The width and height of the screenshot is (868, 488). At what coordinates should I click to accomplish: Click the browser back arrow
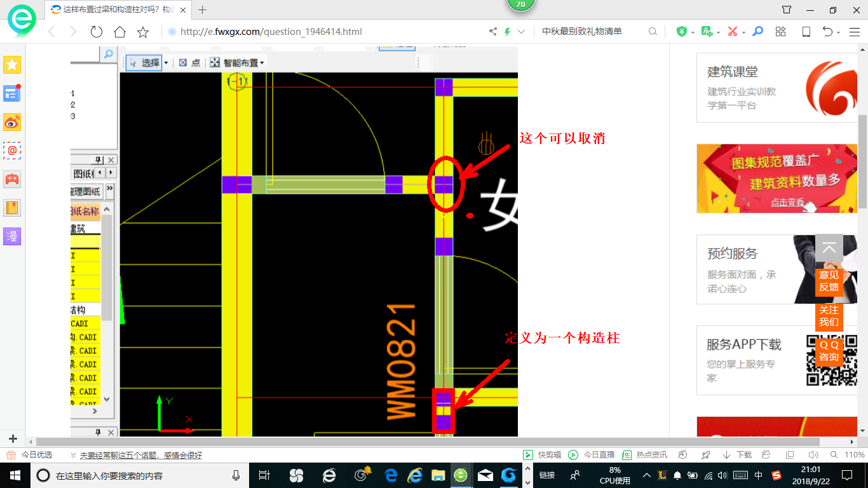pyautogui.click(x=51, y=32)
